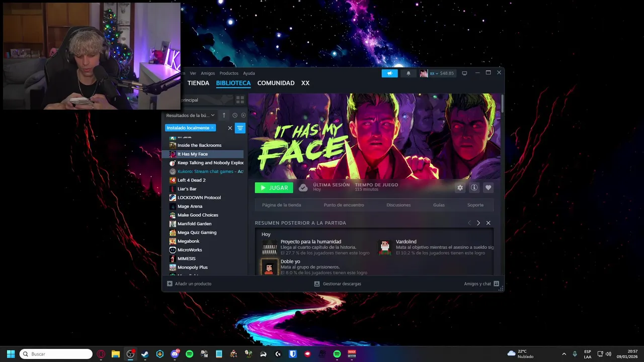Open the Discusiones link
The height and width of the screenshot is (362, 644).
pos(398,205)
